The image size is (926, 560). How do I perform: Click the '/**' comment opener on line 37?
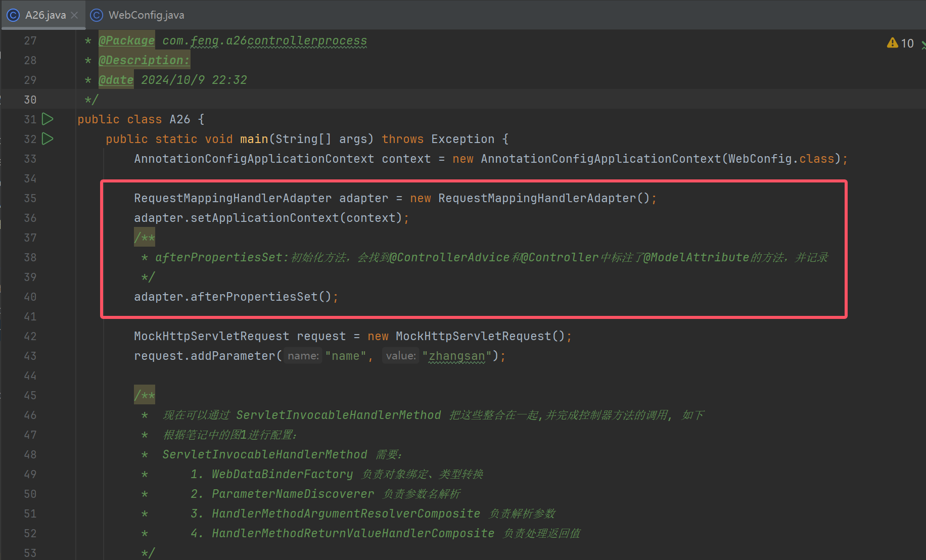(x=145, y=238)
